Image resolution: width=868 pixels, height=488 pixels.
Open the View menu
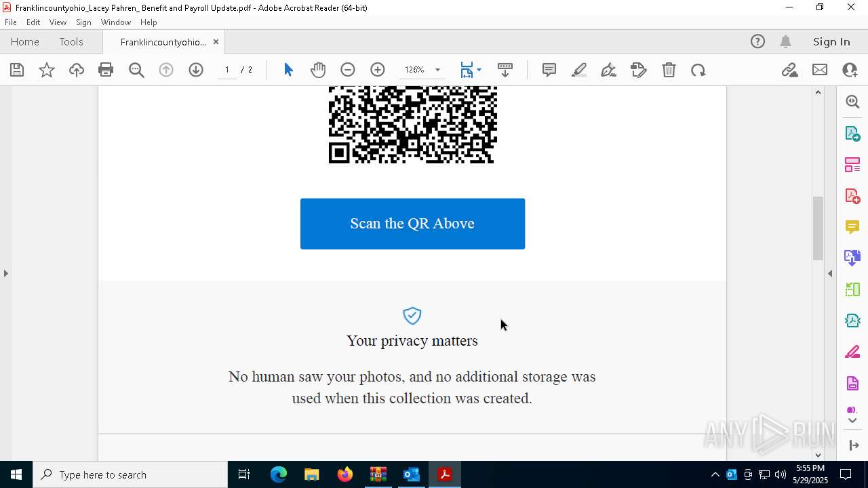click(x=58, y=22)
